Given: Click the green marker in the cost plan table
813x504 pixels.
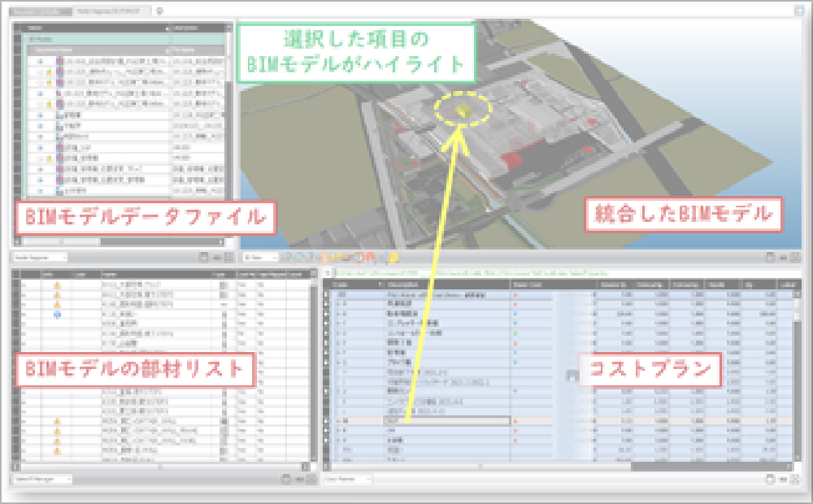Looking at the screenshot, I should pos(515,333).
